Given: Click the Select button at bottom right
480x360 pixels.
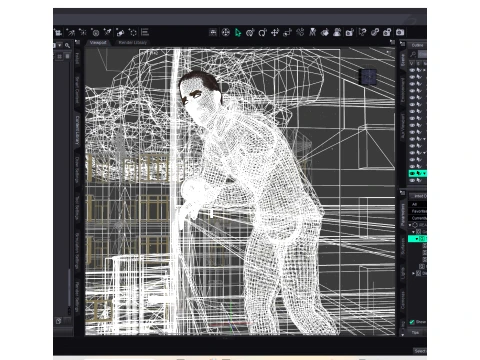Looking at the screenshot, I should (x=420, y=351).
